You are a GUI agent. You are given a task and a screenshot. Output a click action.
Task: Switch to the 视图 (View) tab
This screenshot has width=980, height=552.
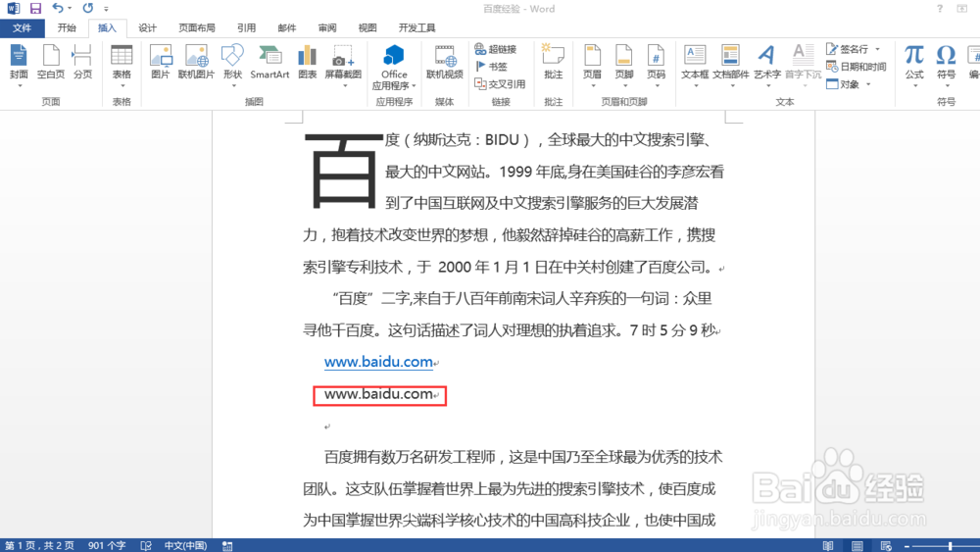(367, 28)
